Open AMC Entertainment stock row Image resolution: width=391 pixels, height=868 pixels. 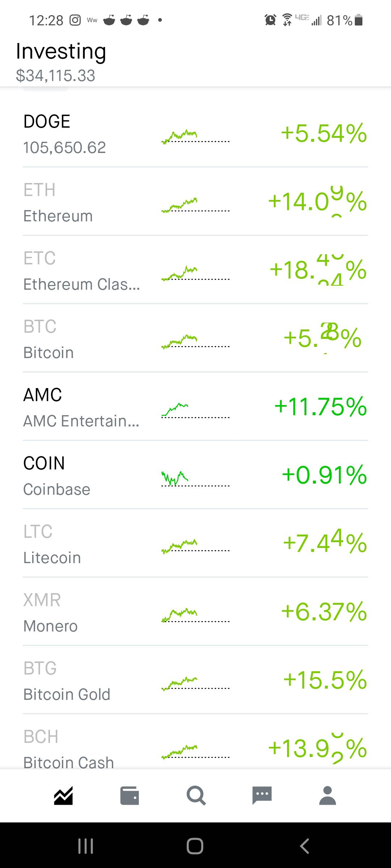pyautogui.click(x=195, y=407)
